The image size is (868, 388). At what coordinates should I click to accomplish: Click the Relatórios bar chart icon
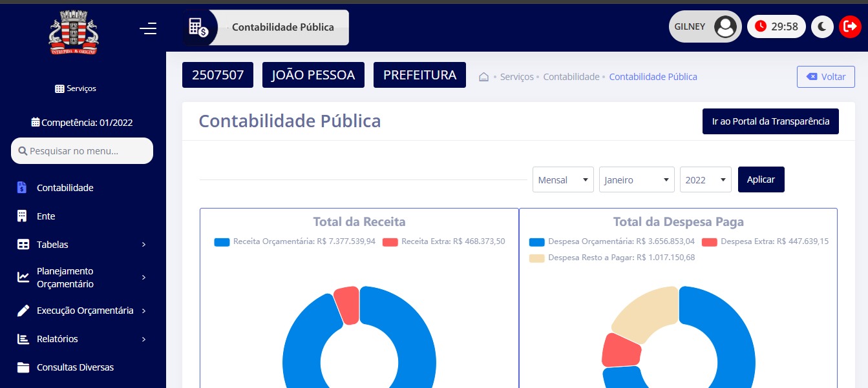[23, 339]
